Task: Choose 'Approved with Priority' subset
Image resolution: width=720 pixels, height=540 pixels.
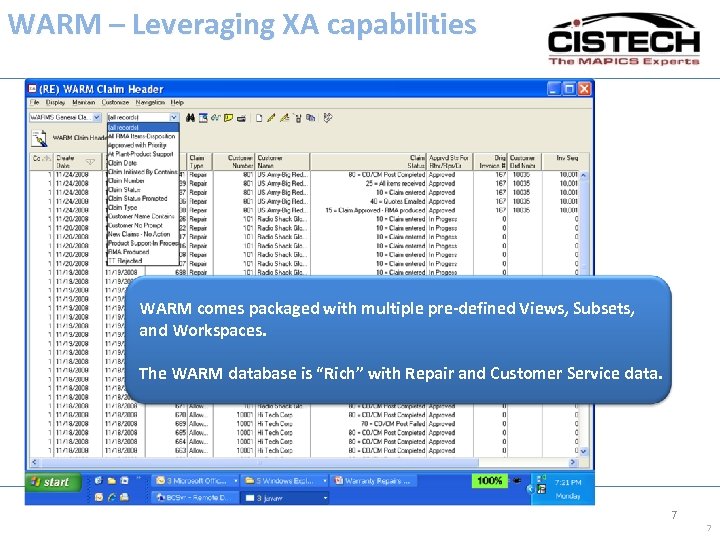Action: (143, 145)
